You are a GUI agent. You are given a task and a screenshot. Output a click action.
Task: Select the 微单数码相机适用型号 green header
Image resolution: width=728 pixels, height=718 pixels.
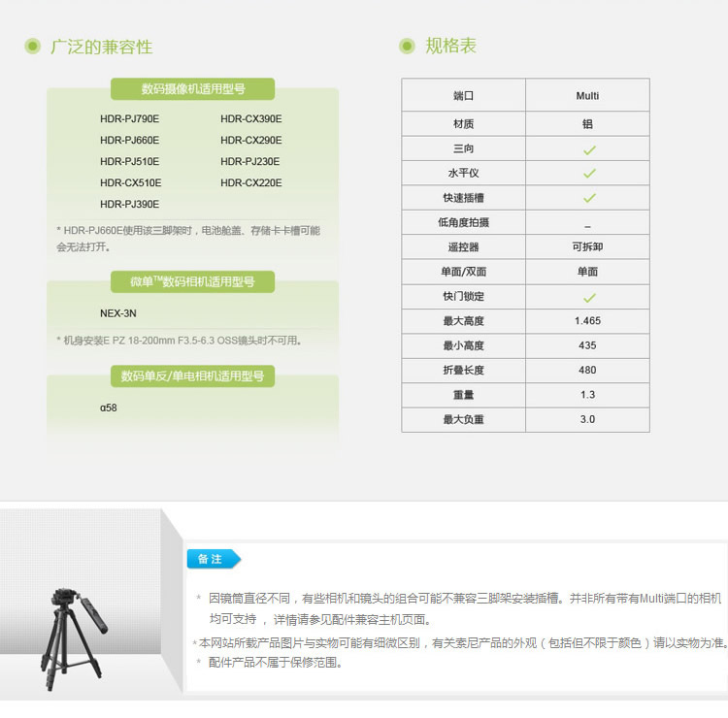[x=192, y=282]
